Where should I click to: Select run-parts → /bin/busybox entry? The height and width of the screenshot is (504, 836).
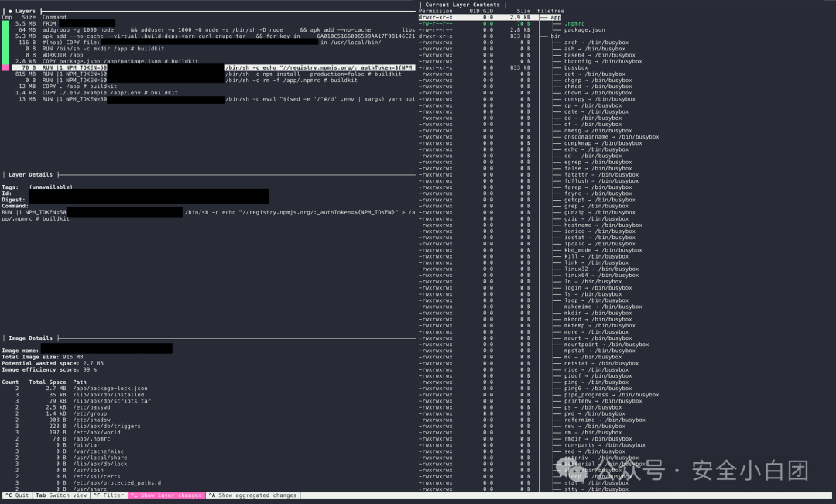coord(605,445)
